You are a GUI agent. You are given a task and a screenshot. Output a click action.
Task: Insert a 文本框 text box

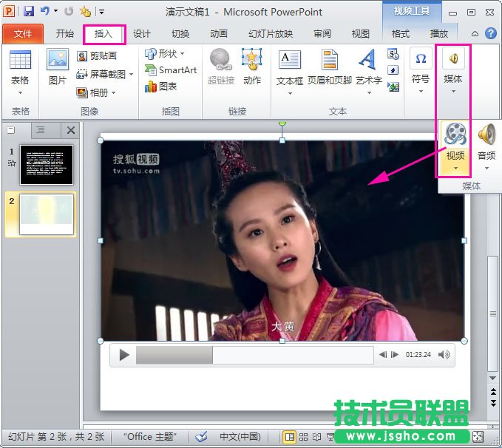pyautogui.click(x=290, y=67)
